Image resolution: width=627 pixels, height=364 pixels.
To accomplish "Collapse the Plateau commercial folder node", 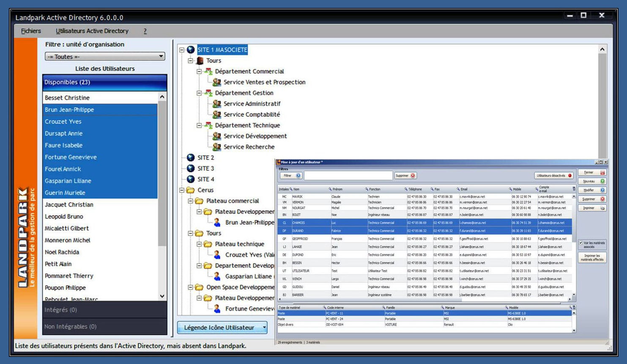I will (190, 201).
